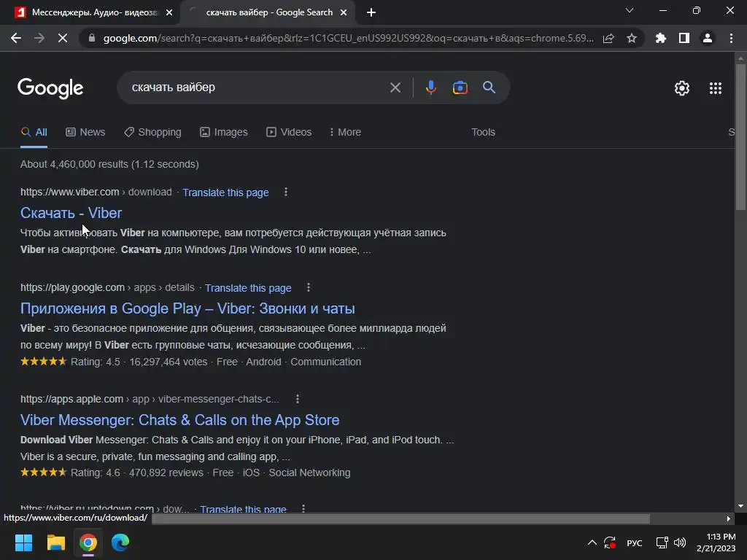Open Google quick settings gear
The width and height of the screenshot is (747, 560).
(x=682, y=88)
